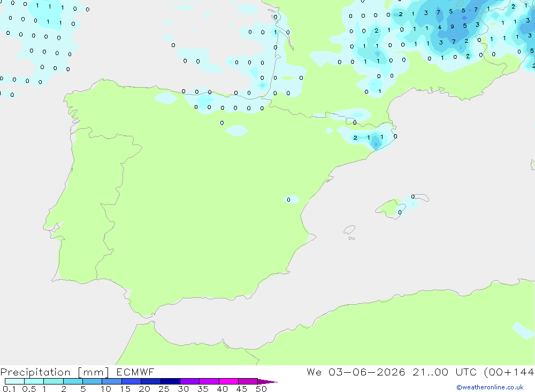Click the "4" precipitation value on map
535x392 pixels.
coord(439,27)
